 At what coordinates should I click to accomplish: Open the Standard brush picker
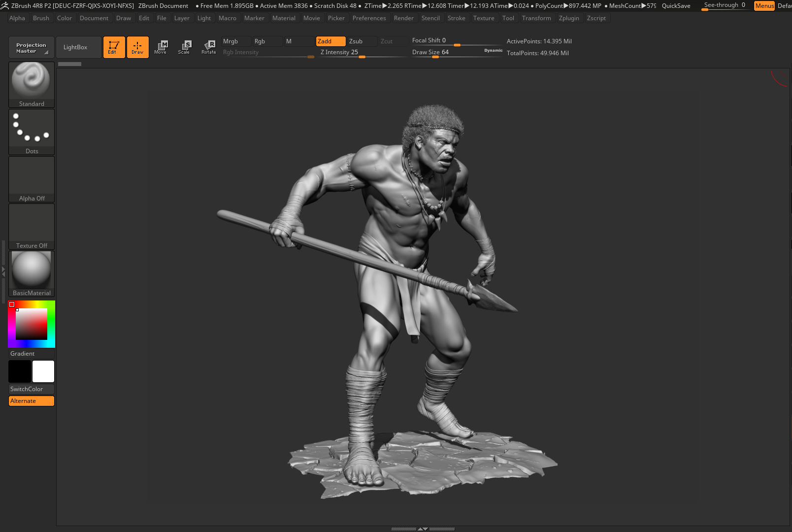point(32,84)
